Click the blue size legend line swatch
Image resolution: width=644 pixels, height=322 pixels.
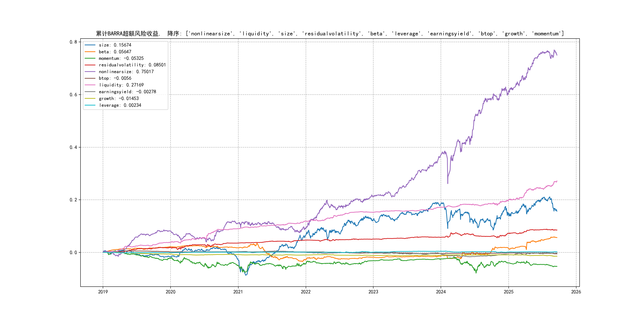pos(90,45)
